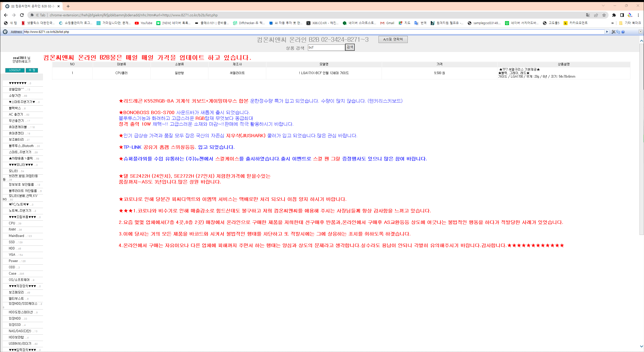Open the Google Translate icon in address bar

tap(588, 15)
